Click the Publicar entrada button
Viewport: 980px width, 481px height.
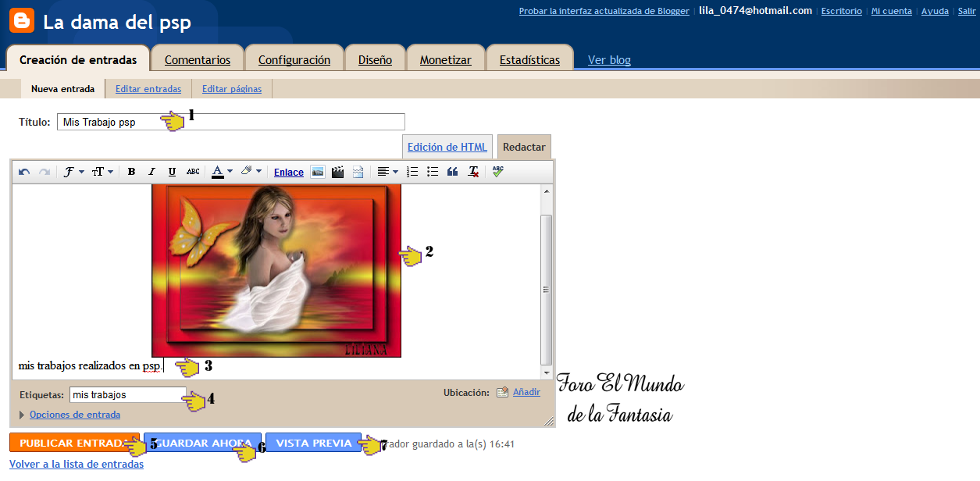pos(74,443)
